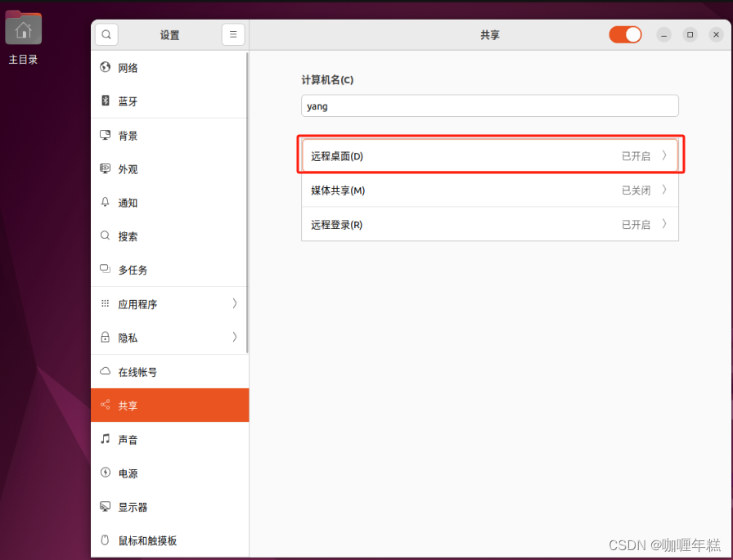Click the Bluetooth icon in sidebar
733x560 pixels.
pyautogui.click(x=106, y=101)
